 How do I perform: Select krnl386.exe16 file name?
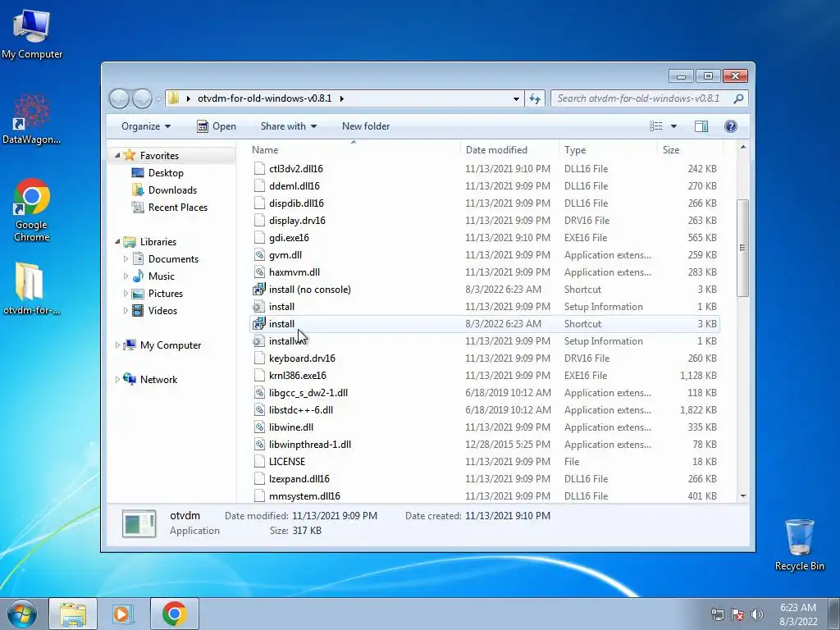[297, 376]
